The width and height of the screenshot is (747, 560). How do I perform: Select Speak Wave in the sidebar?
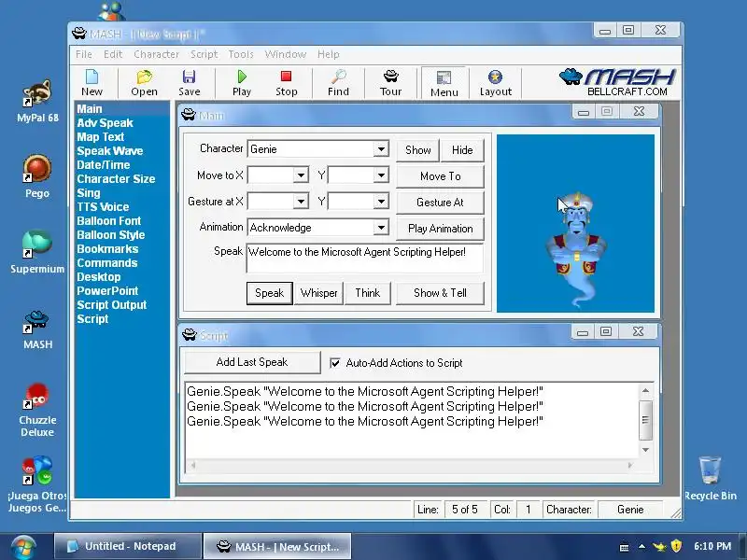click(110, 151)
